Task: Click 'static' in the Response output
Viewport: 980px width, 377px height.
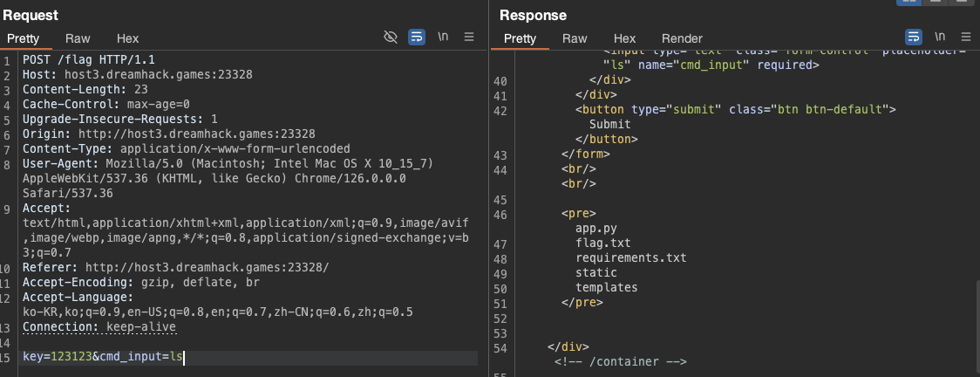Action: (x=596, y=272)
